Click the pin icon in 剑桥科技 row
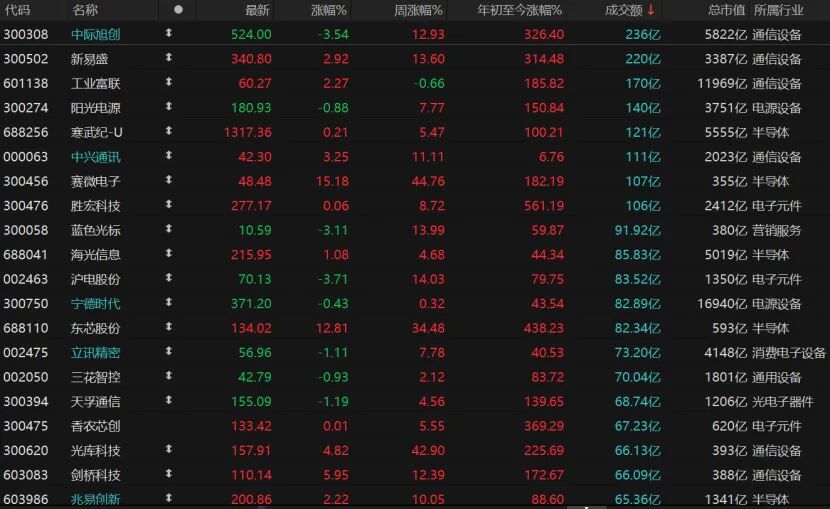Image resolution: width=830 pixels, height=509 pixels. point(168,474)
